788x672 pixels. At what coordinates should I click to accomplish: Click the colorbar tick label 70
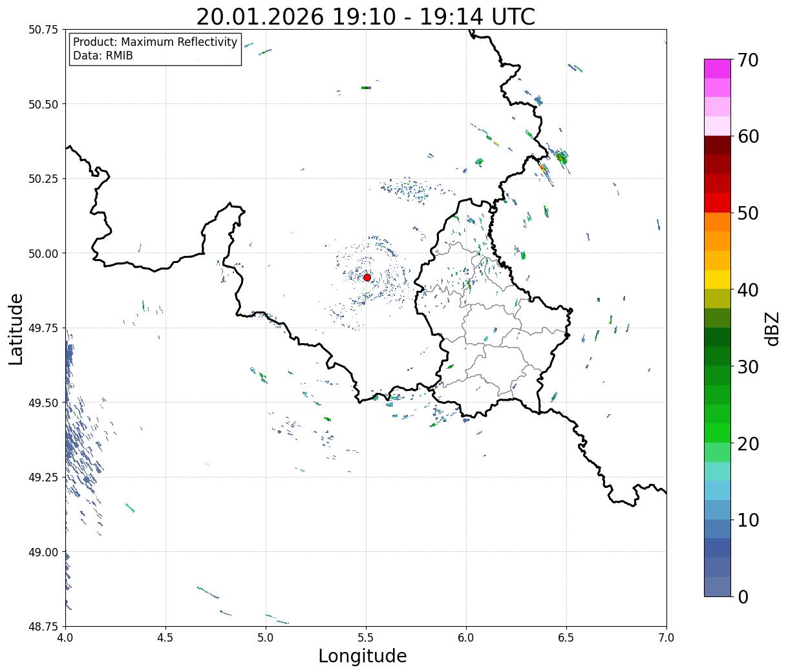point(747,60)
